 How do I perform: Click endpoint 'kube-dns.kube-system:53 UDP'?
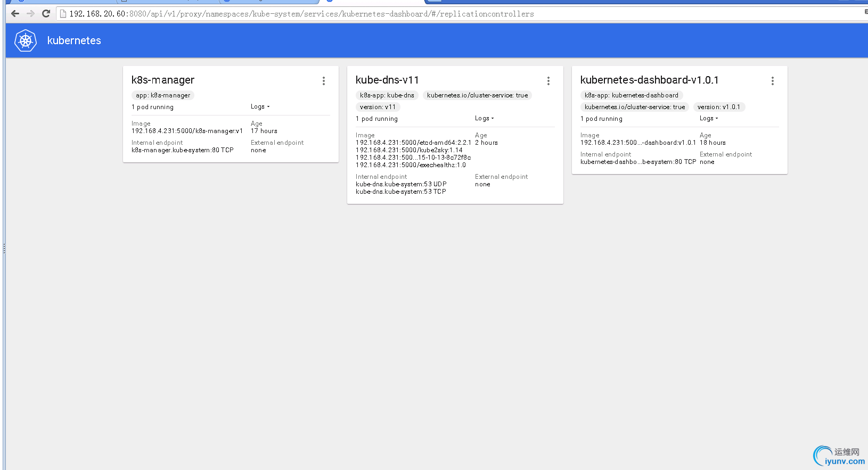click(x=402, y=184)
